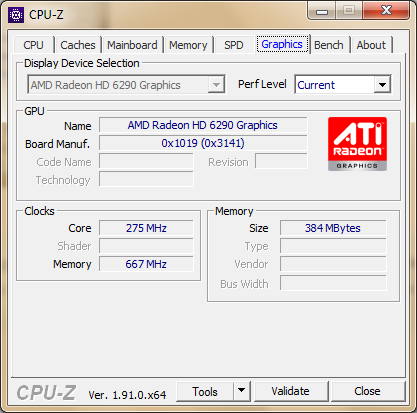Minimize the CPU-Z window
Image resolution: width=417 pixels, height=413 pixels.
click(322, 12)
